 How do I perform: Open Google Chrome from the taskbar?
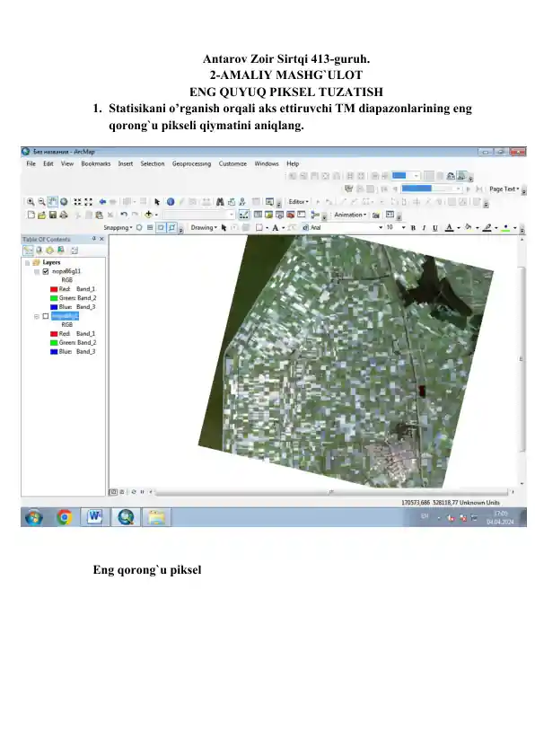pos(64,517)
